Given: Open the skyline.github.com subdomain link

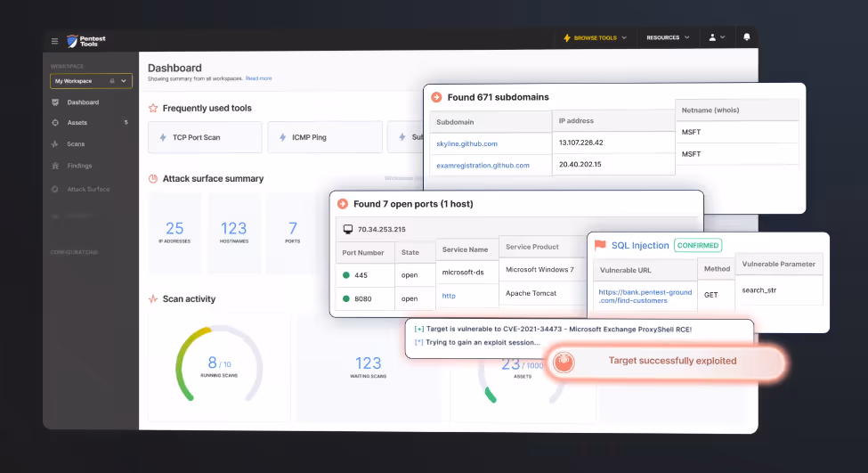Looking at the screenshot, I should pyautogui.click(x=466, y=143).
